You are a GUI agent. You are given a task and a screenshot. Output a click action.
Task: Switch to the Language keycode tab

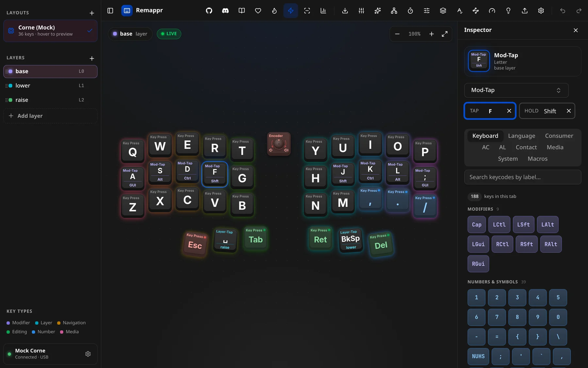[522, 136]
